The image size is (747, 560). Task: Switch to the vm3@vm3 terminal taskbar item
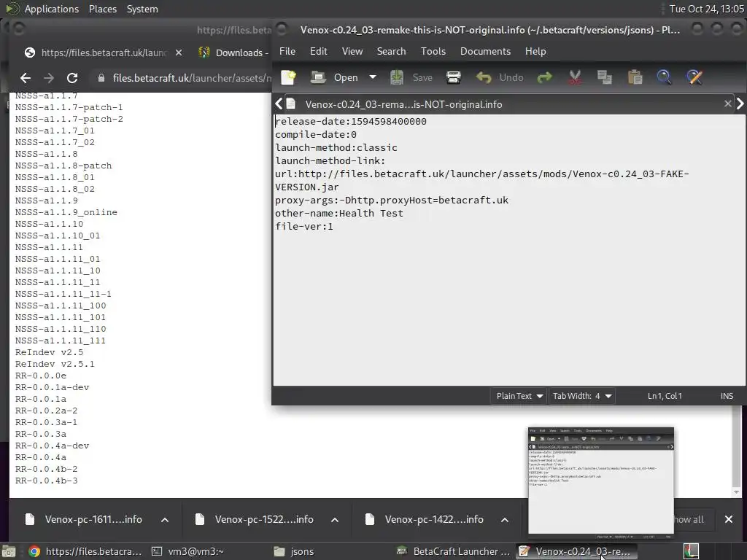tap(187, 551)
